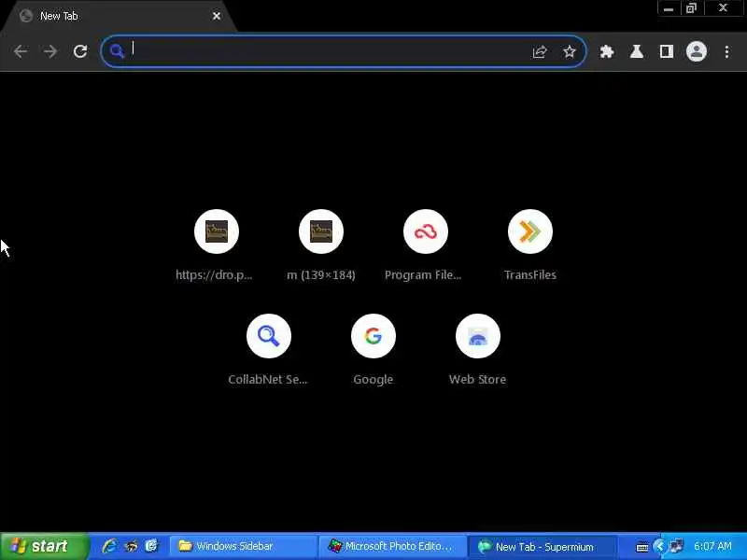Viewport: 747px width, 560px height.
Task: Click the third quick launch icon
Action: pos(151,546)
